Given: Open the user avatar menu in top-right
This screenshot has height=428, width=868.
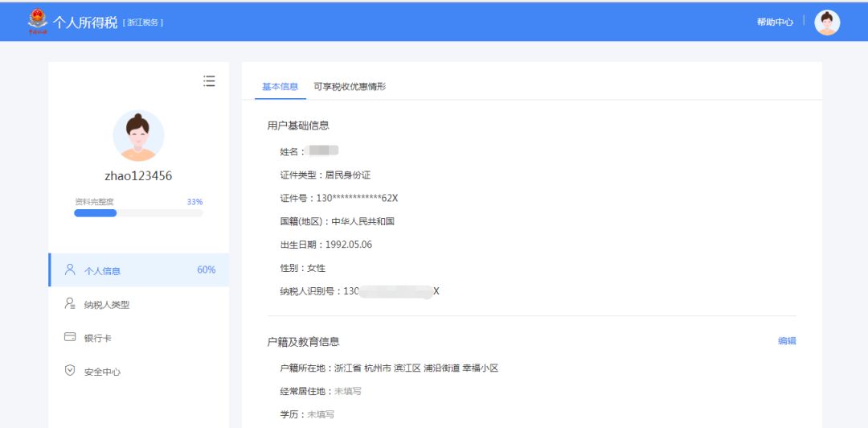Looking at the screenshot, I should (x=827, y=23).
